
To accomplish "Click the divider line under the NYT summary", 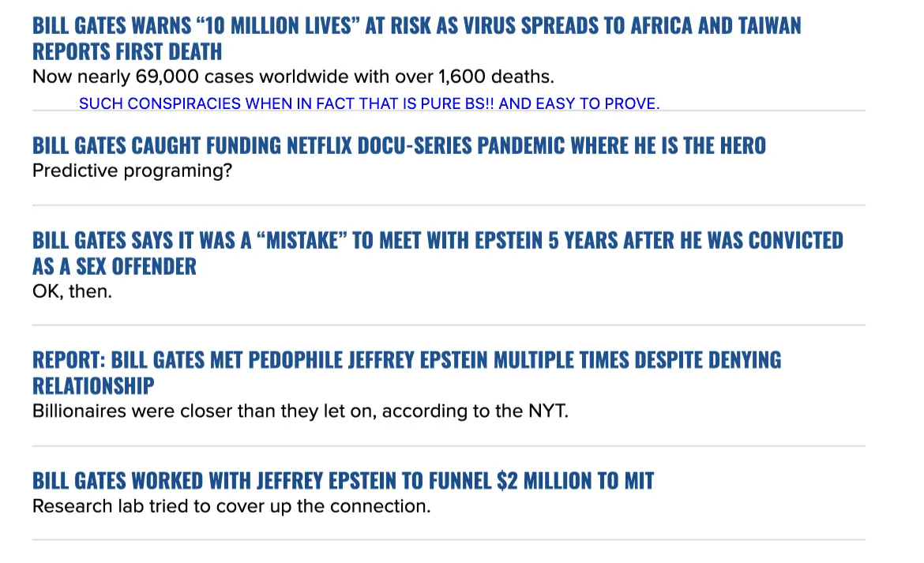I will (449, 446).
